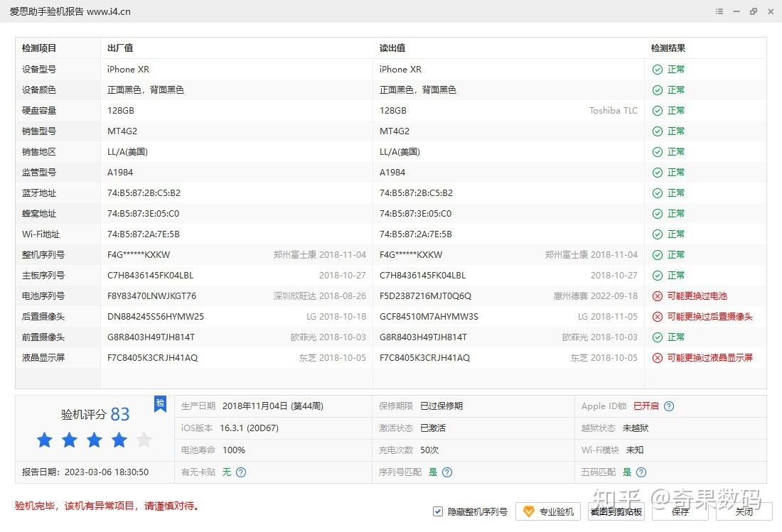The image size is (782, 532).
Task: Click green check icon in 监管型号 row
Action: 658,173
